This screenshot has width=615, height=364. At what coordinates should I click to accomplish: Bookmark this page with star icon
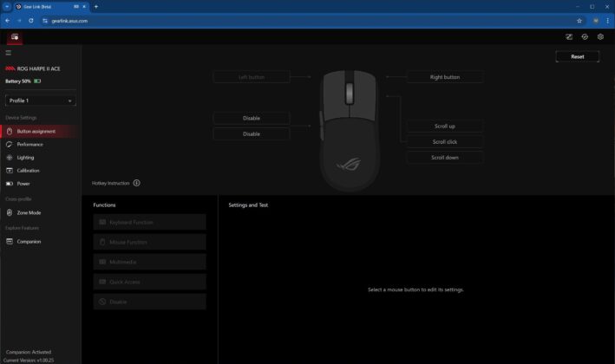click(x=579, y=21)
